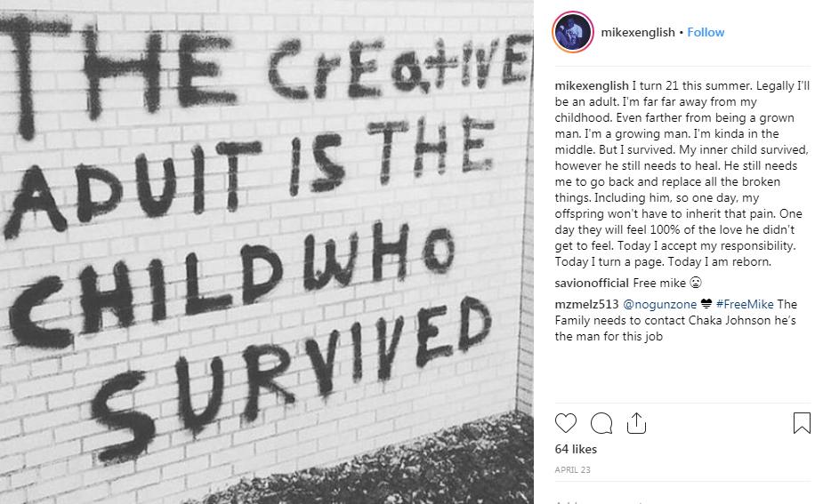Click the APRIL 23 post date

point(572,468)
